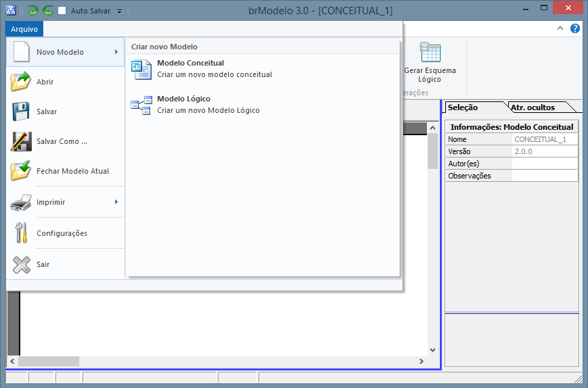Click Gerar Esquema Lógico ribbon button
Viewport: 588px width, 388px height.
click(x=430, y=63)
